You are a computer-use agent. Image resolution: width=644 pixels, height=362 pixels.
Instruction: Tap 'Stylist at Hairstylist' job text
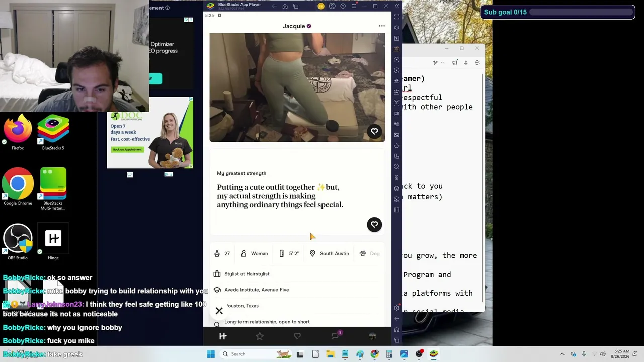(x=247, y=274)
